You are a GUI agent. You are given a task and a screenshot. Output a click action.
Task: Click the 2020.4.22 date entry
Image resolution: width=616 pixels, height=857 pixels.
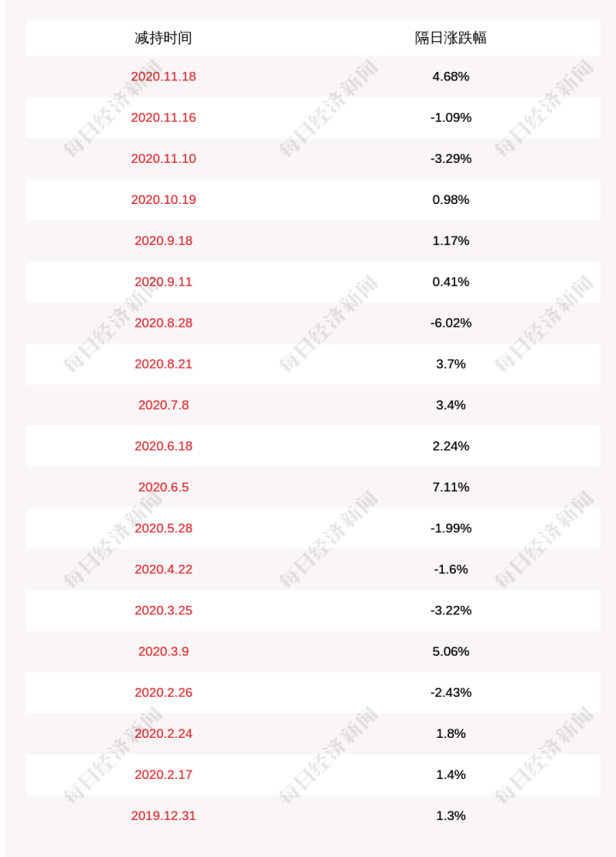pyautogui.click(x=164, y=569)
